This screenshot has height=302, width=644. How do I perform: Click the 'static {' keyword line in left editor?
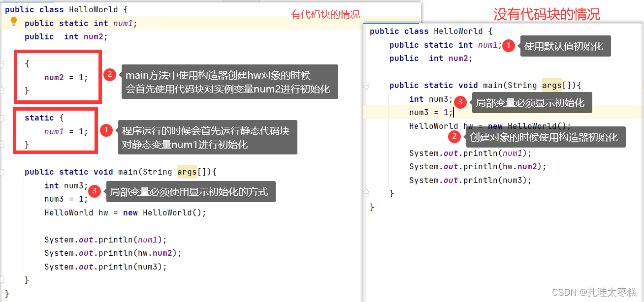pos(44,118)
